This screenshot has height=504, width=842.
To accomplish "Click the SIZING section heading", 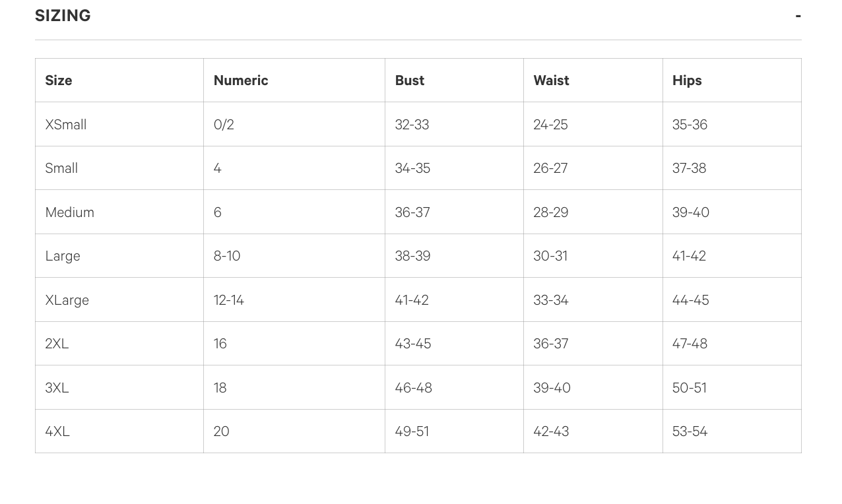I will tap(63, 16).
